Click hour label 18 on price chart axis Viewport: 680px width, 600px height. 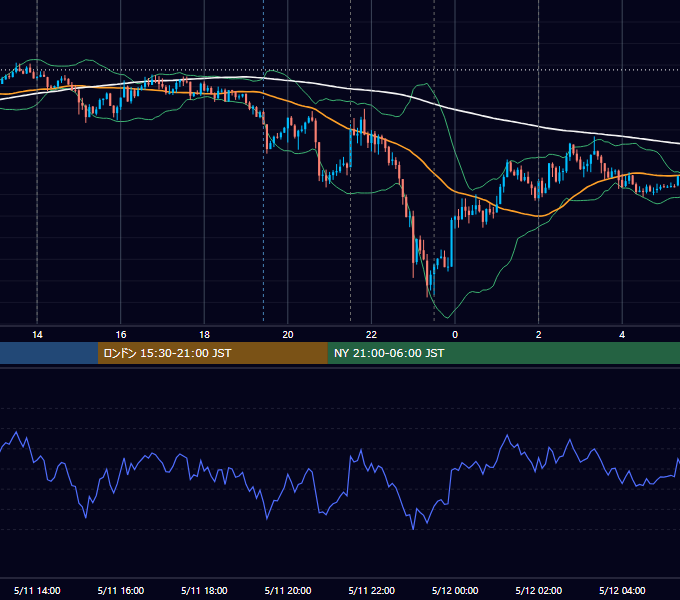pyautogui.click(x=204, y=335)
